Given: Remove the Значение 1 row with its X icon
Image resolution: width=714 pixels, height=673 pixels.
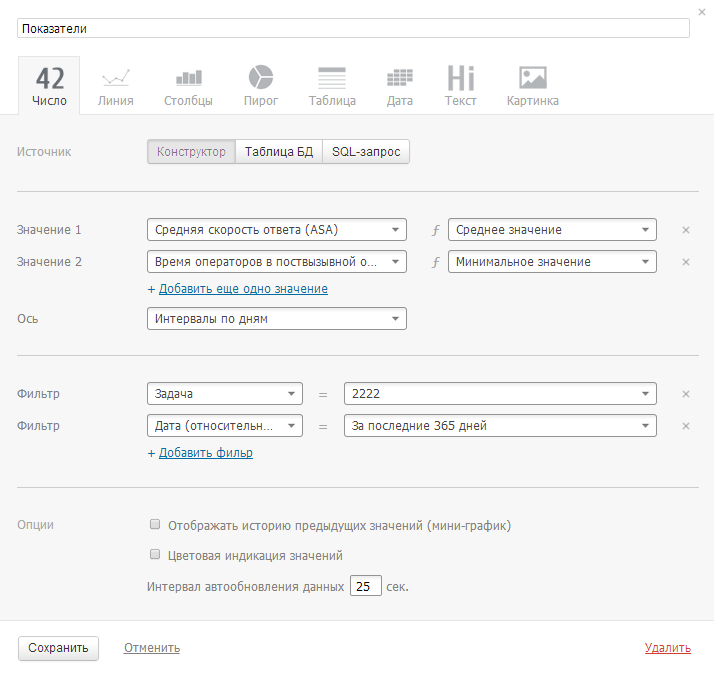Looking at the screenshot, I should point(686,230).
